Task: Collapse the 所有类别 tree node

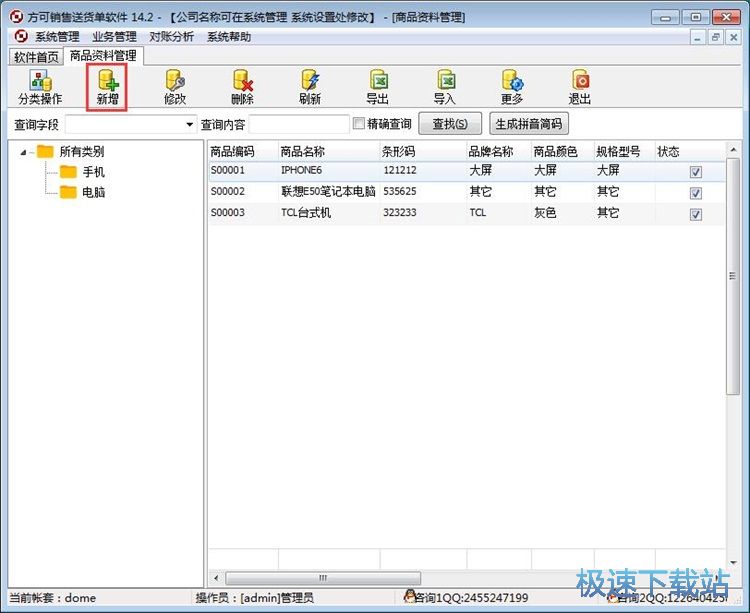Action: (23, 153)
